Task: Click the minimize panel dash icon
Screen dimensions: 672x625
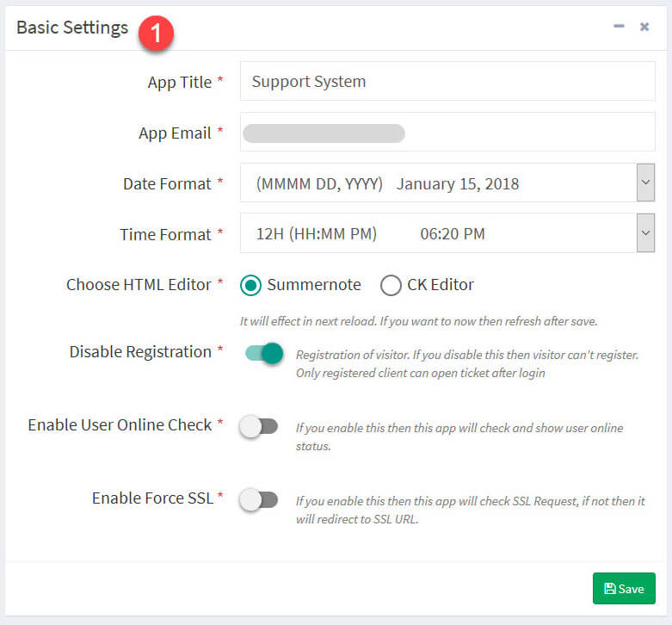Action: [x=619, y=27]
